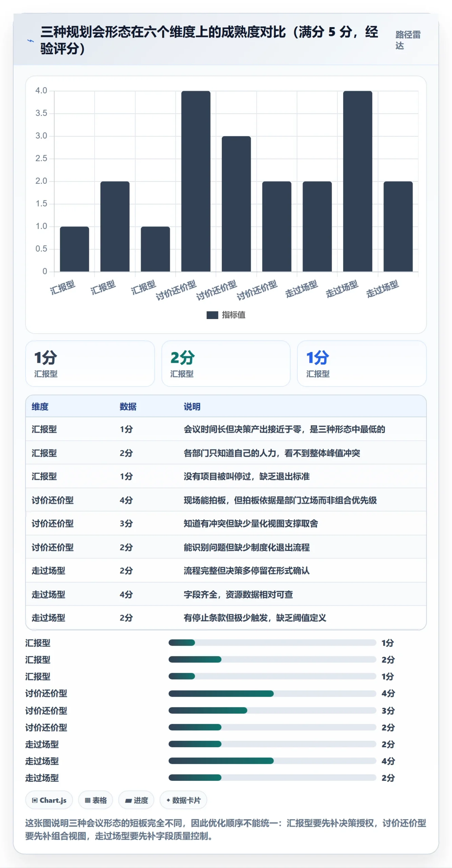The width and height of the screenshot is (452, 868).
Task: Click the bar icon in the 进度 tag
Action: click(x=129, y=801)
